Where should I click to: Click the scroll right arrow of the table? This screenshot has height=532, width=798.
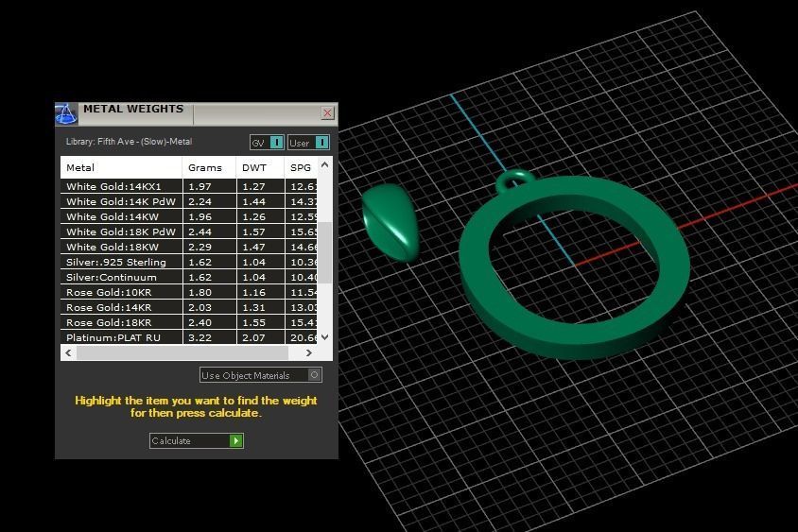(308, 352)
